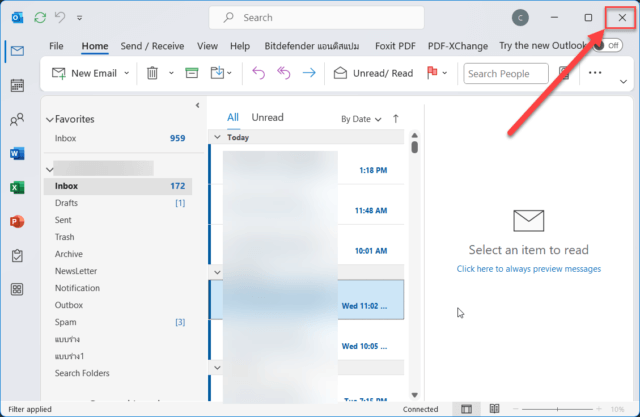
Task: Select Favorites Inbox with 959
Action: click(x=118, y=138)
